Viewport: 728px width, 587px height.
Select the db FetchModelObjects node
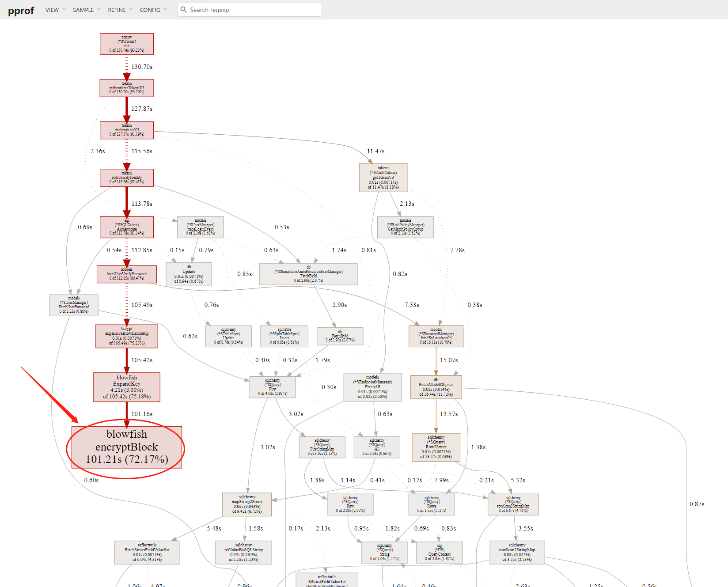coord(436,387)
